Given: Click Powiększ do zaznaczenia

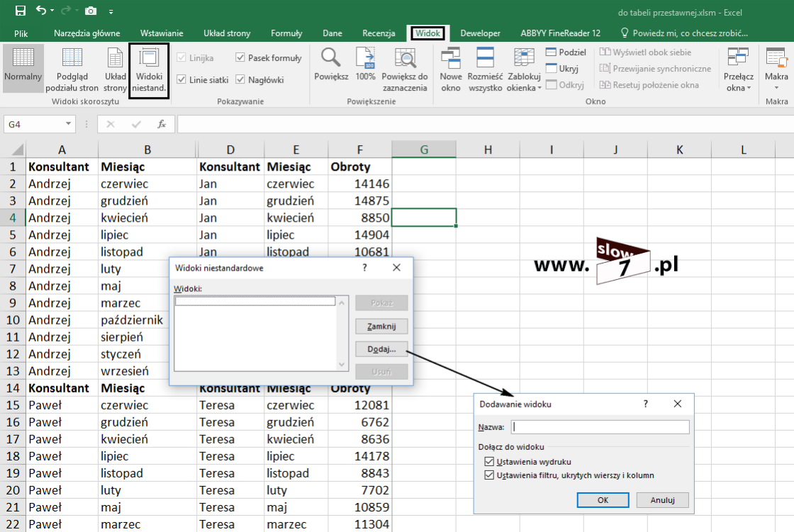Looking at the screenshot, I should (x=405, y=69).
